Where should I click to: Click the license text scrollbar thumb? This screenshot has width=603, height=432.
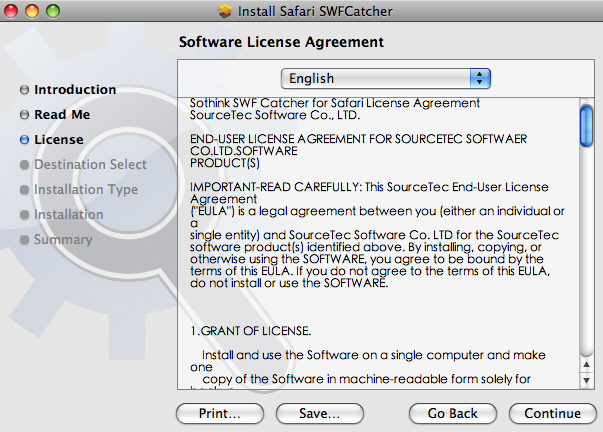(x=586, y=126)
